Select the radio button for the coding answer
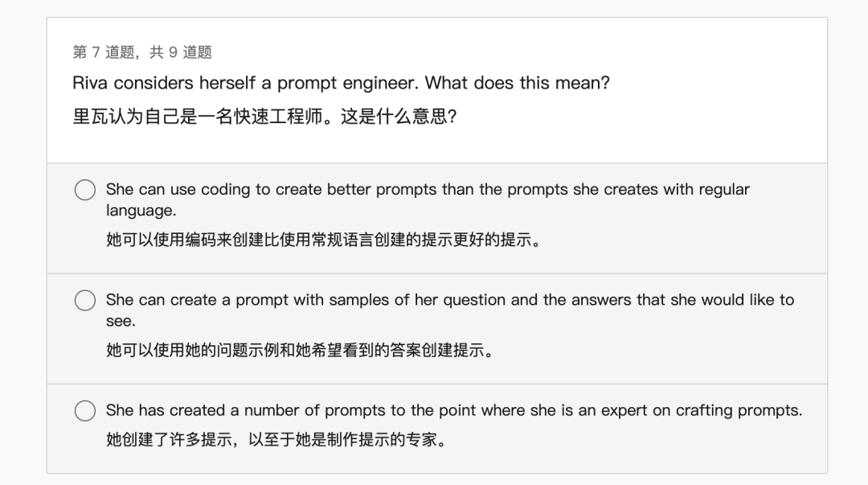This screenshot has height=485, width=868. point(85,190)
